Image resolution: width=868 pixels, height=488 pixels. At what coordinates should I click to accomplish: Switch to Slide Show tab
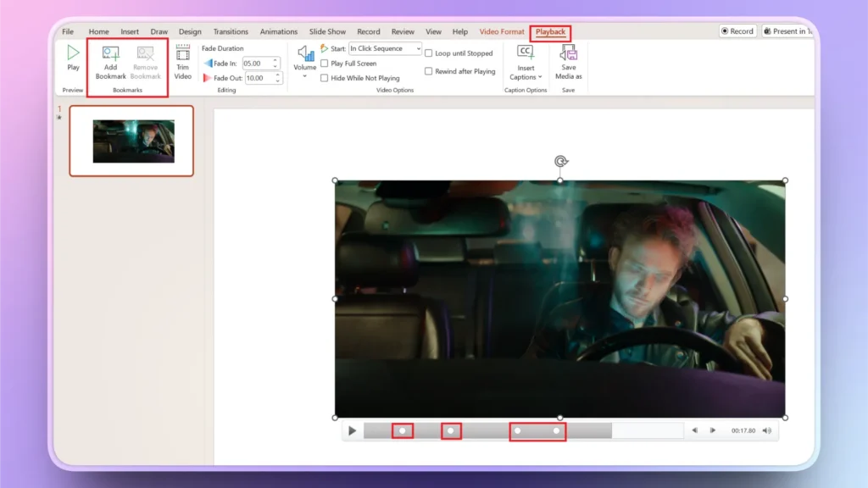[x=327, y=31]
